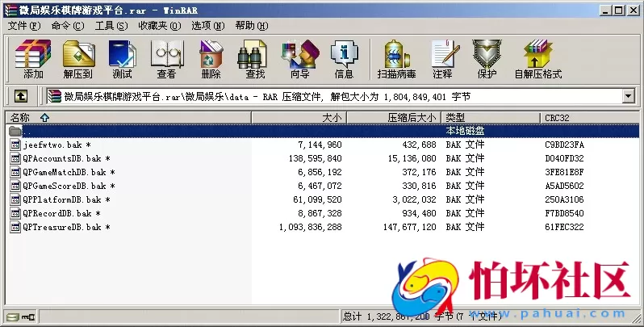The width and height of the screenshot is (644, 327).
Task: Click the QPAccountsDB.bak file icon
Action: 15,158
